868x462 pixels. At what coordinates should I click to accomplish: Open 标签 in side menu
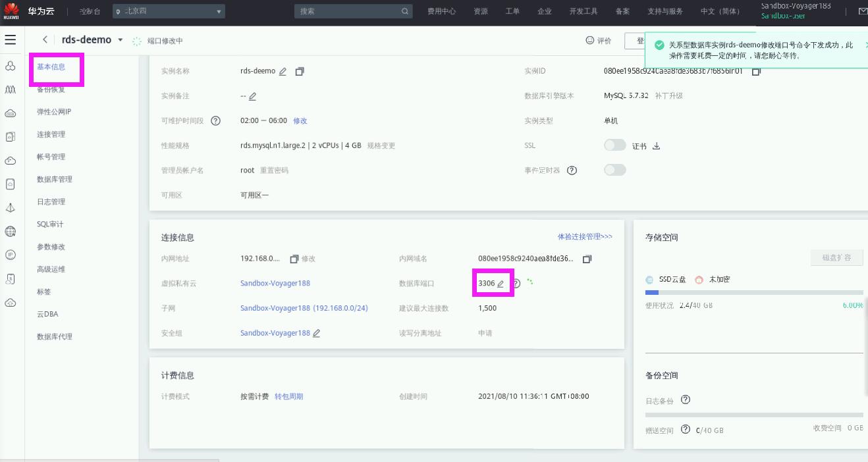44,292
